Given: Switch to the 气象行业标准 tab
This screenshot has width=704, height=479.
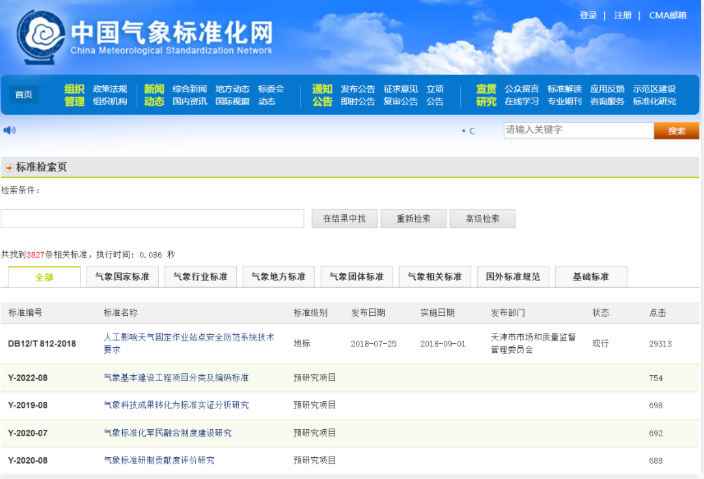Looking at the screenshot, I should (x=200, y=277).
